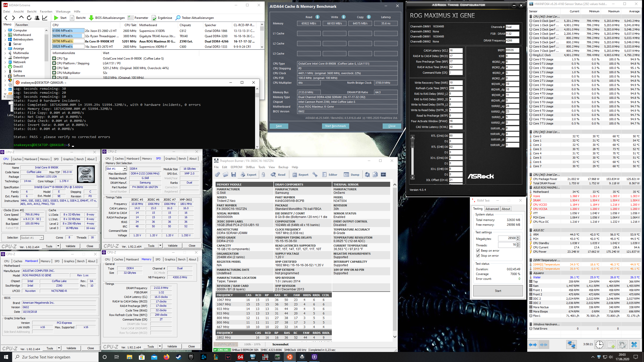Viewport: 644px width, 362px height.
Task: Toggle Stop on error checkbox
Action: (478, 256)
